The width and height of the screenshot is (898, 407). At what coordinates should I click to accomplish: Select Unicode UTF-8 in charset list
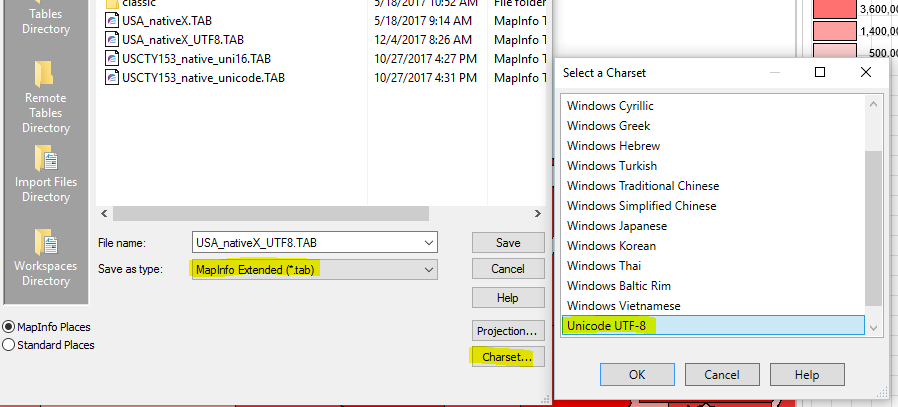point(609,326)
